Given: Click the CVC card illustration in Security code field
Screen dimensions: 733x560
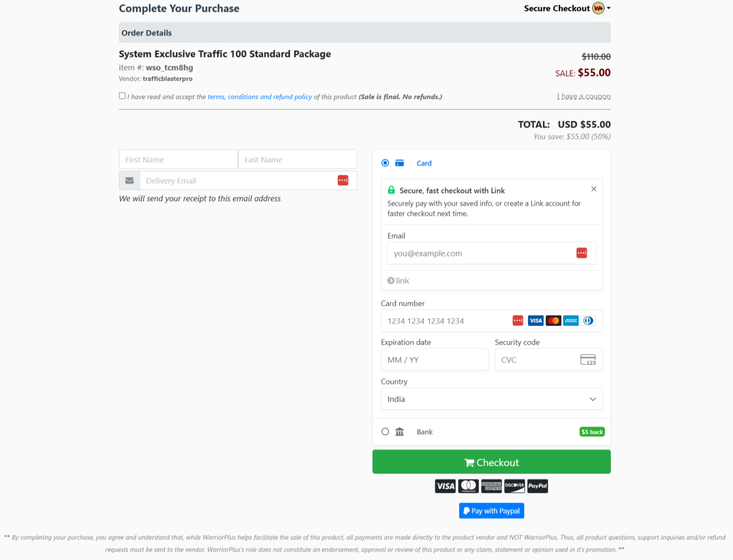Looking at the screenshot, I should click(x=588, y=360).
